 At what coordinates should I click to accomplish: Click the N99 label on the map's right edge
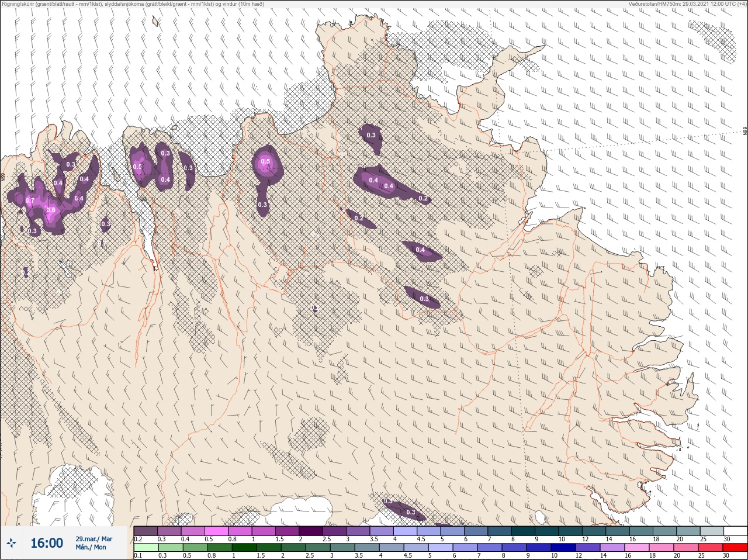click(745, 132)
